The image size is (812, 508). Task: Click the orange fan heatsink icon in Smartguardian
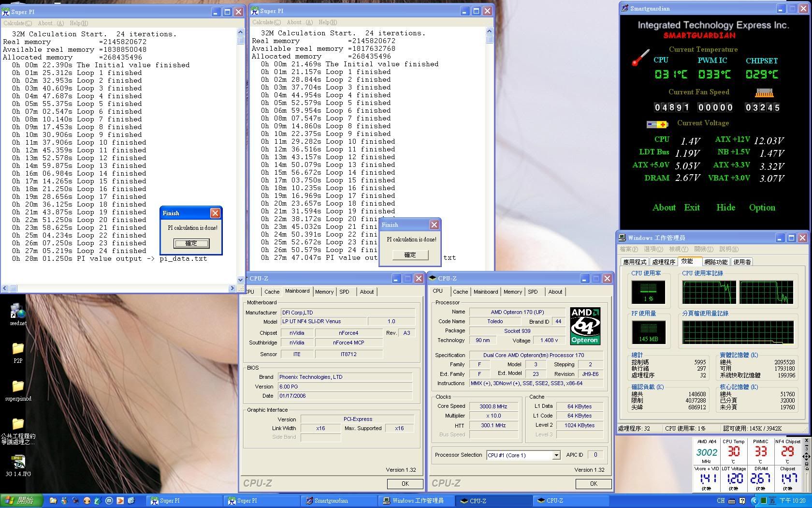[x=764, y=92]
